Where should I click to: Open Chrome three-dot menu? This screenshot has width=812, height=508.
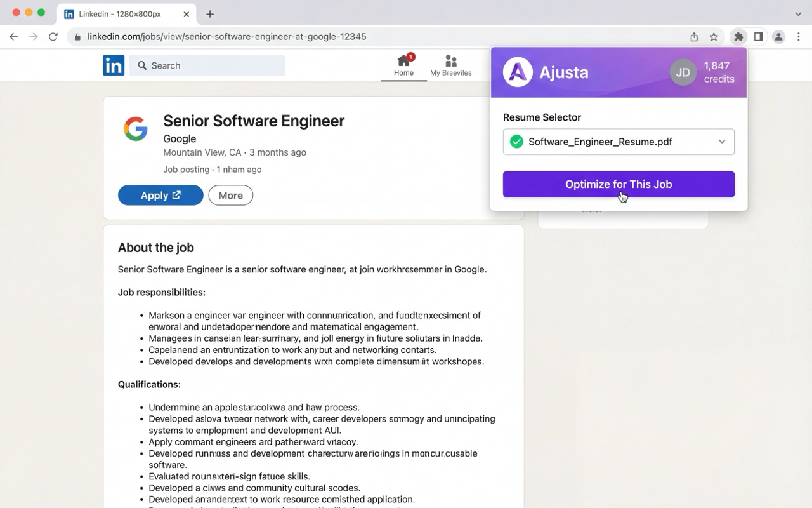tap(798, 37)
